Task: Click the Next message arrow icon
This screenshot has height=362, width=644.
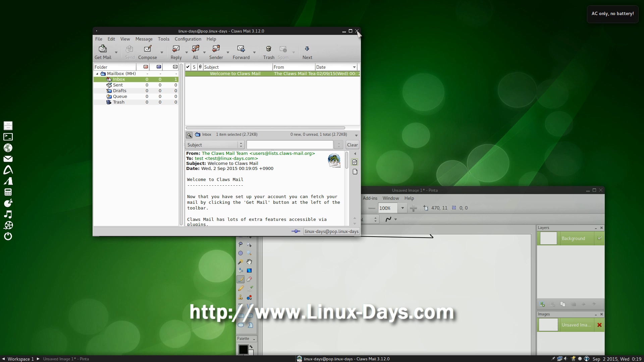Action: (x=307, y=49)
